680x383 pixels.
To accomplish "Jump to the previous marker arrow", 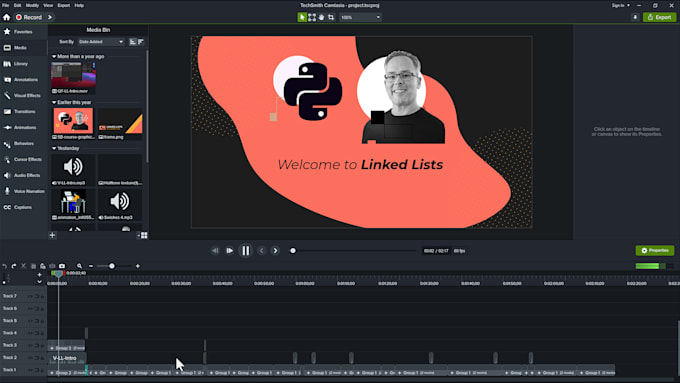I will click(262, 251).
